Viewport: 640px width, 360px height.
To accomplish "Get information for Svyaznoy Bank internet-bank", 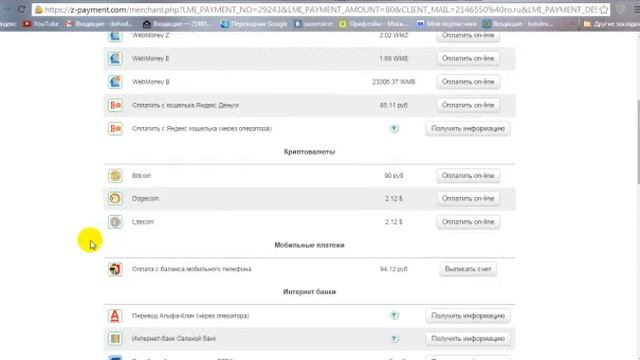I will click(468, 338).
